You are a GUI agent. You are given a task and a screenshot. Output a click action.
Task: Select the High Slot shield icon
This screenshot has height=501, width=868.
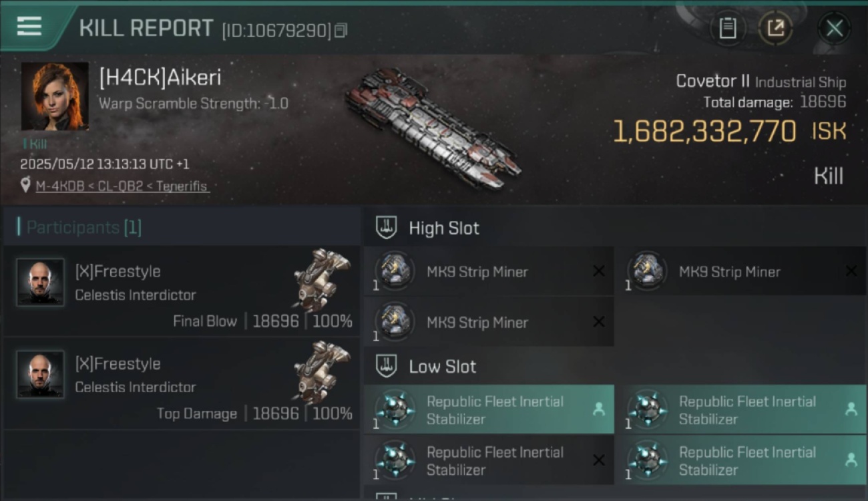[x=387, y=228]
